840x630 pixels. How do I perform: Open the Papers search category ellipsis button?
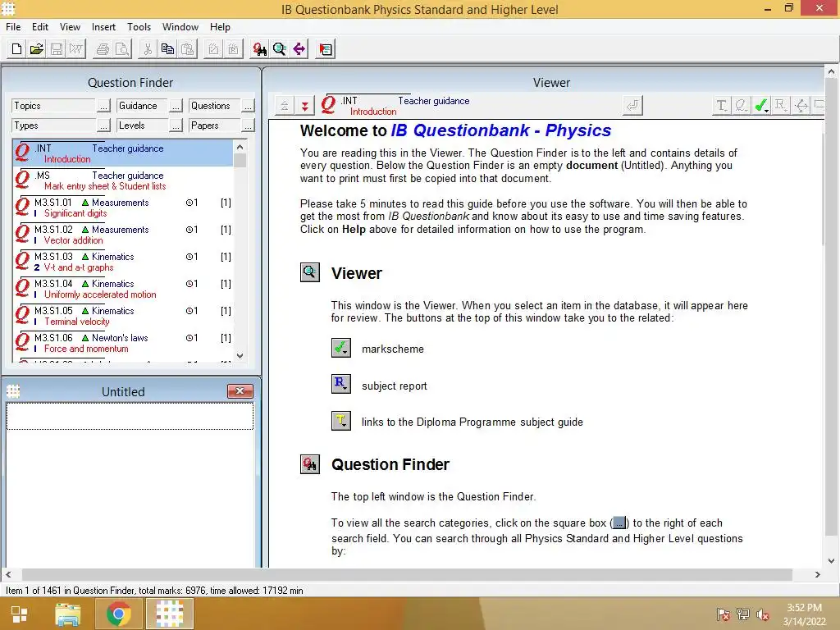248,126
